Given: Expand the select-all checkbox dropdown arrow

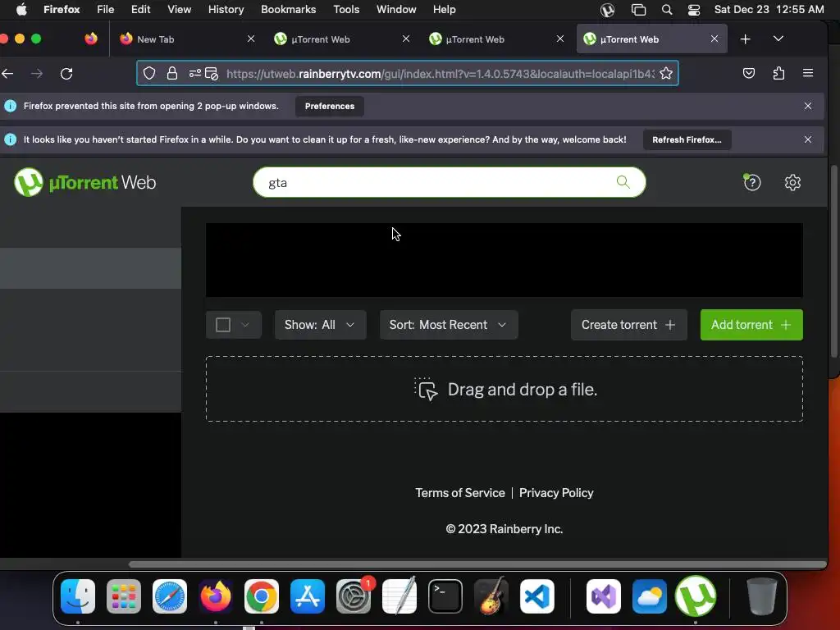Looking at the screenshot, I should pyautogui.click(x=245, y=325).
